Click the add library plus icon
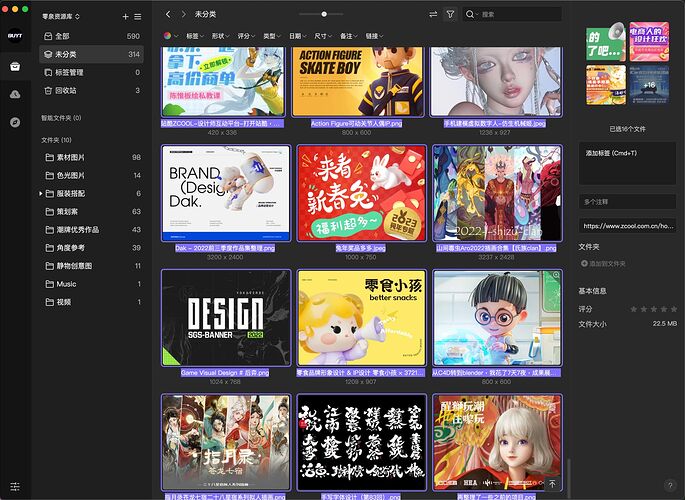The width and height of the screenshot is (685, 500). pos(125,17)
